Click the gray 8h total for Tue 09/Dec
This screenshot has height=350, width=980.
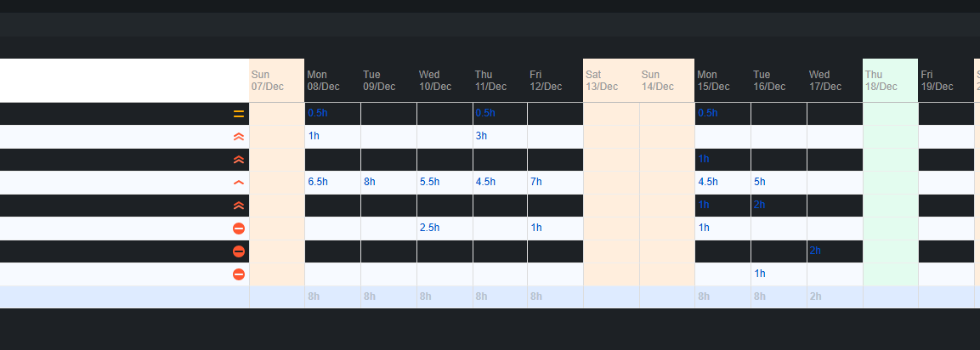(x=370, y=296)
